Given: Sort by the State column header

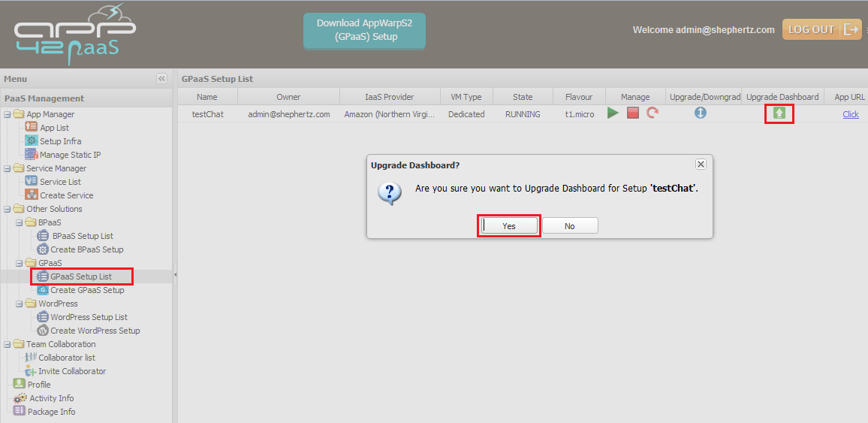Looking at the screenshot, I should (523, 97).
